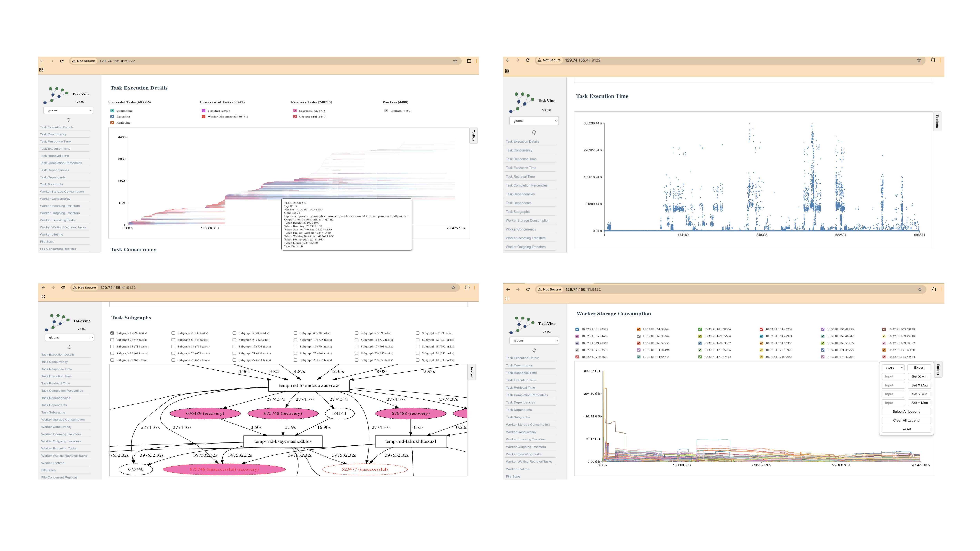Open apps grid icon in Task Execution Details window
Screen dimensions: 980x551
click(42, 70)
